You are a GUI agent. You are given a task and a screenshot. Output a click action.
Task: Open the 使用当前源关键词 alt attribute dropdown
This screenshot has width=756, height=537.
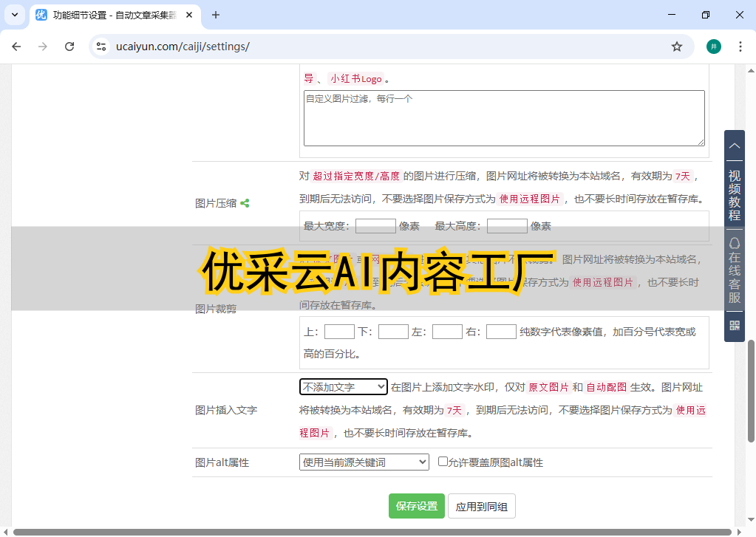point(364,462)
